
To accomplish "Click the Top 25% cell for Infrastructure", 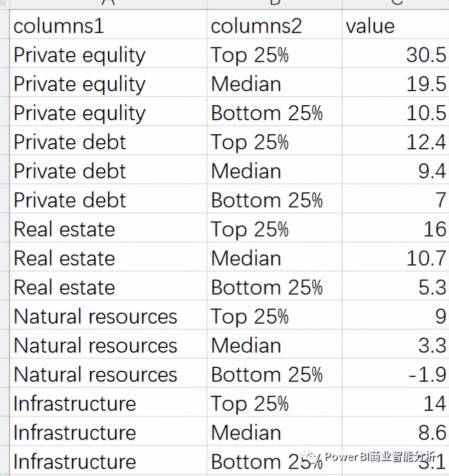I will coord(275,402).
